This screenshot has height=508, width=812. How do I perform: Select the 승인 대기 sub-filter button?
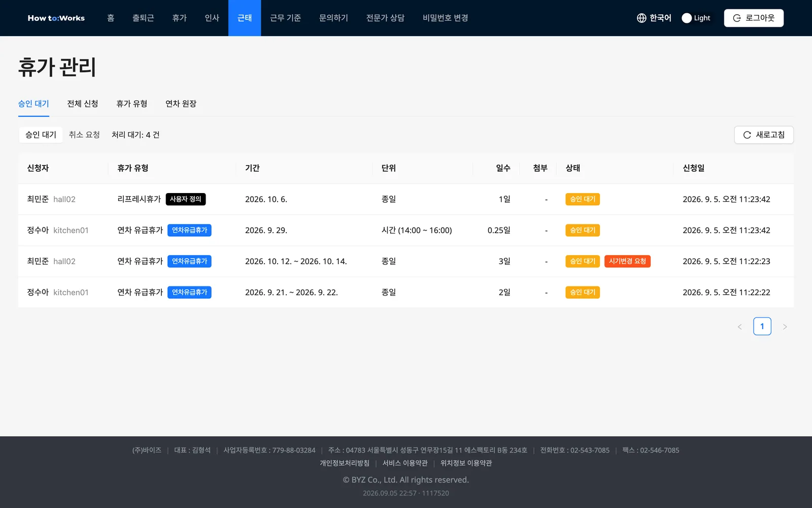41,135
